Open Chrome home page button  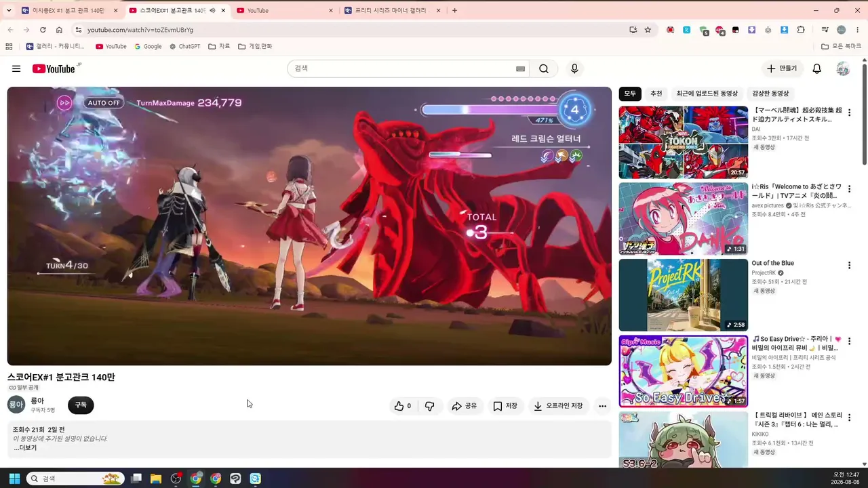click(x=59, y=30)
